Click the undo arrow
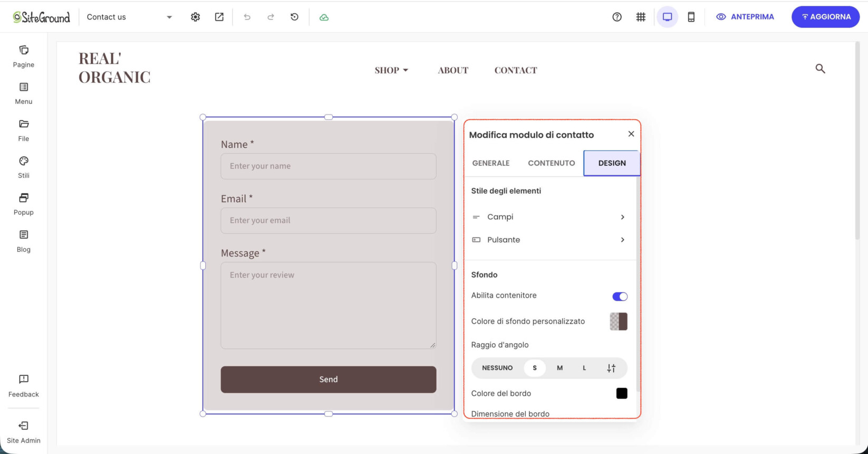 coord(247,17)
